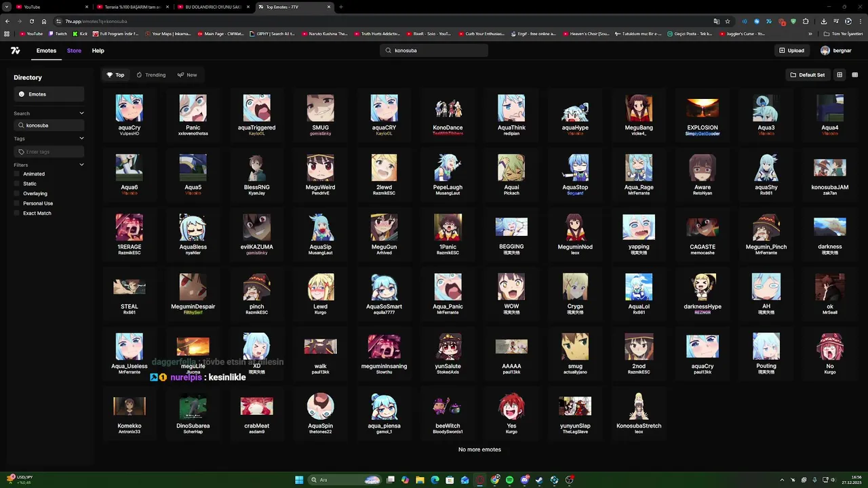Open the Pouting emote
The height and width of the screenshot is (488, 868).
[766, 354]
